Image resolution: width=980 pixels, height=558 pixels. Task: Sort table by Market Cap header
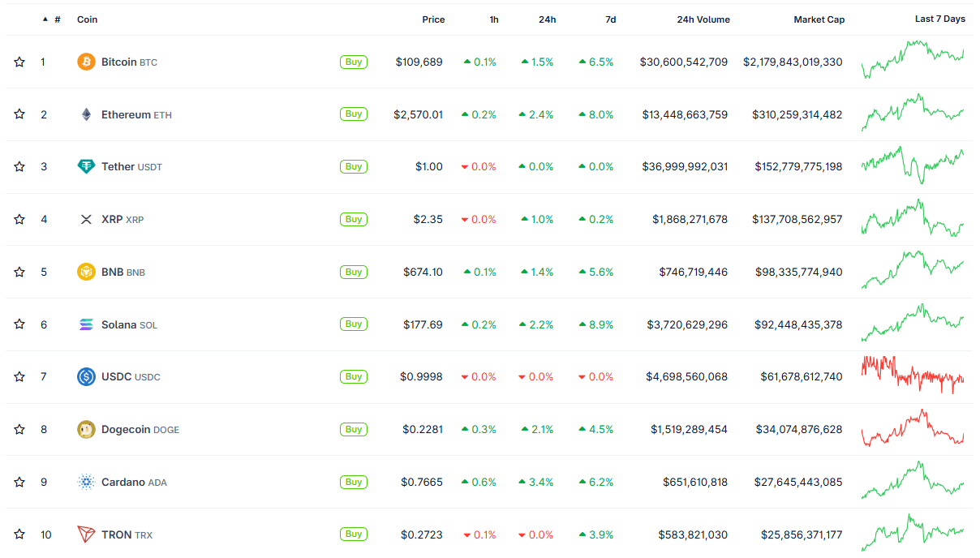click(x=819, y=19)
